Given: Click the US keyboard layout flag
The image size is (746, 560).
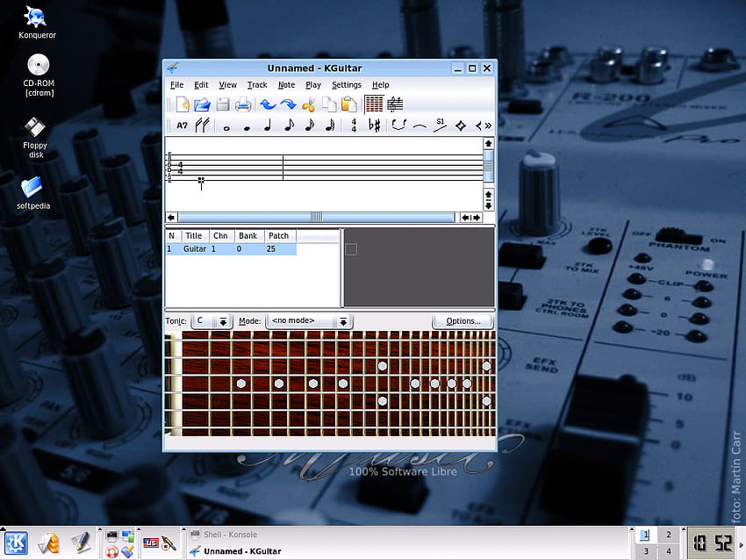Looking at the screenshot, I should 151,542.
